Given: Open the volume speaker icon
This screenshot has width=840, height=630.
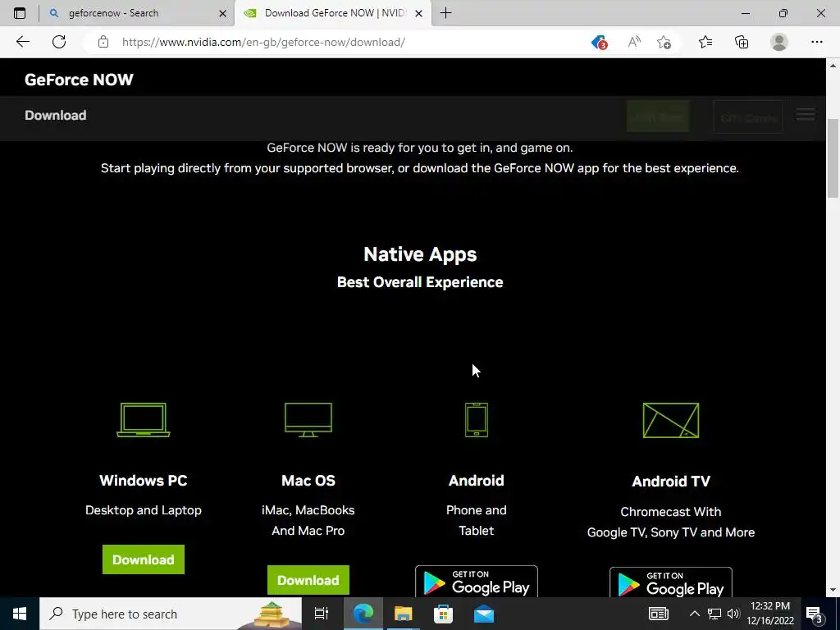Looking at the screenshot, I should 733,614.
